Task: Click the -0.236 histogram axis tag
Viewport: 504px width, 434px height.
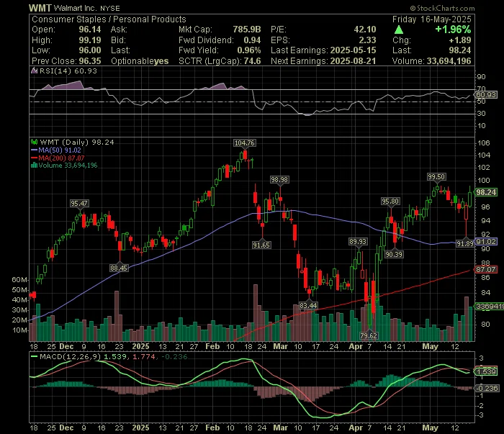Action: 487,389
